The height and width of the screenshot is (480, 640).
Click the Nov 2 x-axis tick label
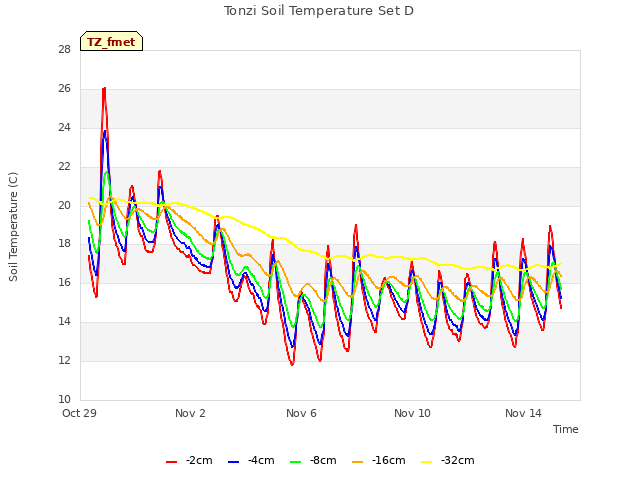click(x=190, y=413)
